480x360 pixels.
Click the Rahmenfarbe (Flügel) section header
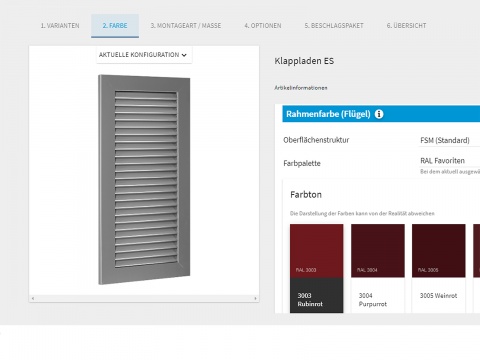(381, 114)
